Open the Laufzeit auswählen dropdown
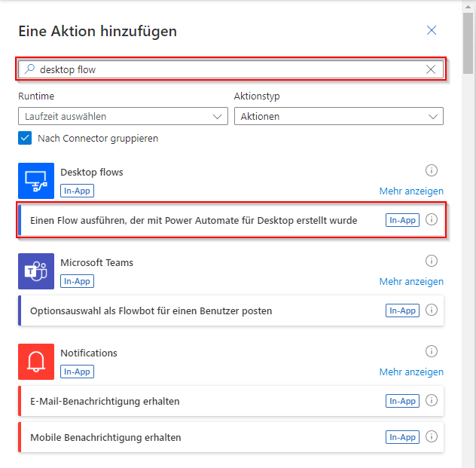This screenshot has width=476, height=468. (123, 116)
